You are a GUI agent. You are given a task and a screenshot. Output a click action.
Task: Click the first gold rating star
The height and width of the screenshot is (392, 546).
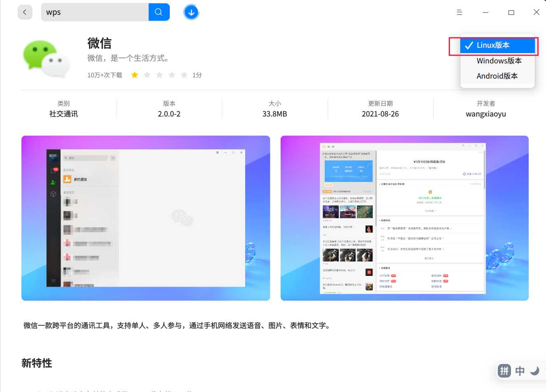click(135, 75)
